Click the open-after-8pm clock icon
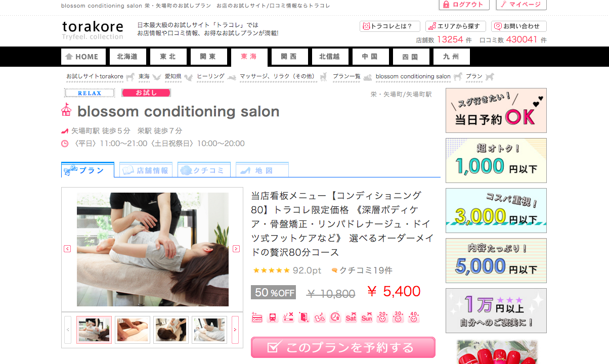Viewport: 609px width, 364px height. [x=335, y=317]
